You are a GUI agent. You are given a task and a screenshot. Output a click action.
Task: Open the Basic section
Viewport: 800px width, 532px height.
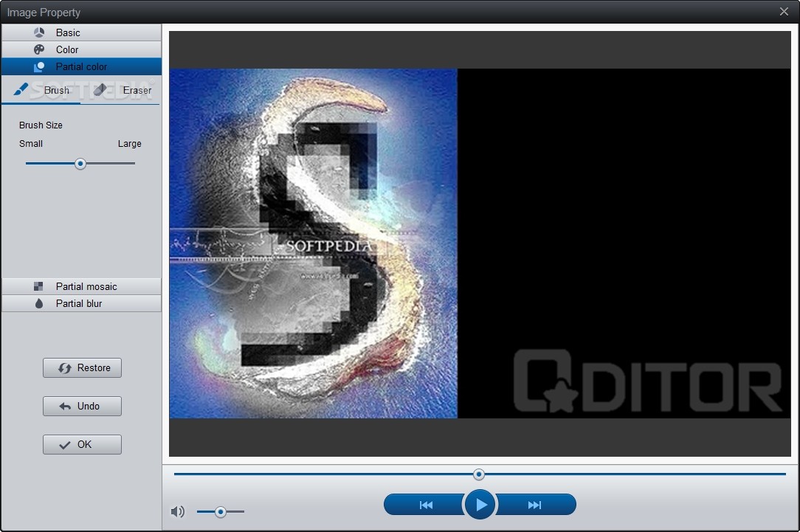pyautogui.click(x=81, y=32)
